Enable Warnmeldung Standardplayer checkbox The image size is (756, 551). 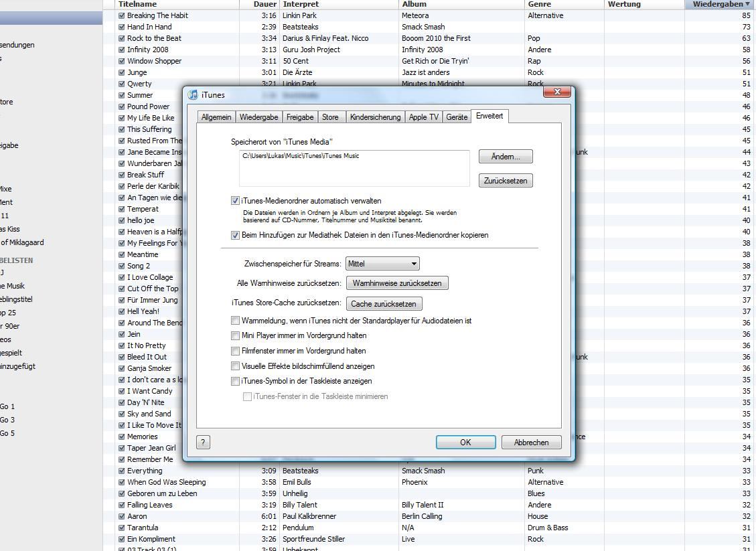coord(235,321)
